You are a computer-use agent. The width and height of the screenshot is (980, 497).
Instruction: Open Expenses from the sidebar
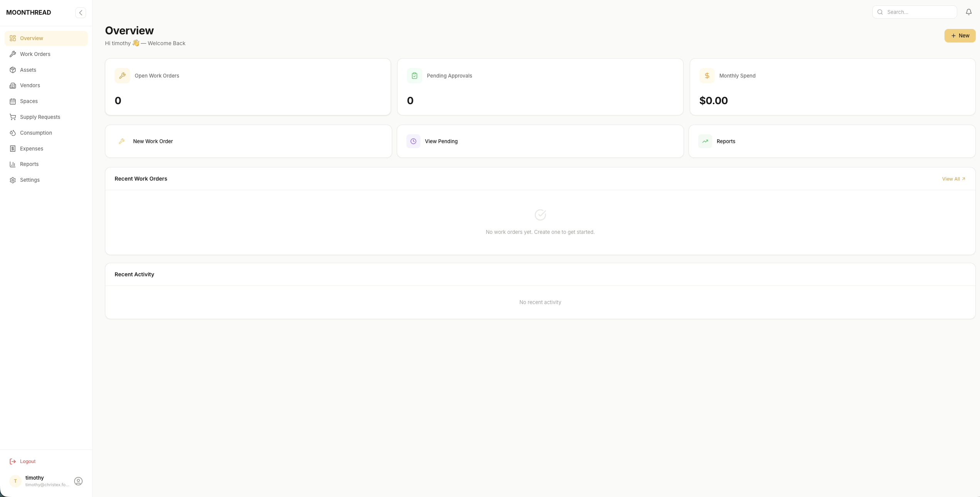click(31, 148)
